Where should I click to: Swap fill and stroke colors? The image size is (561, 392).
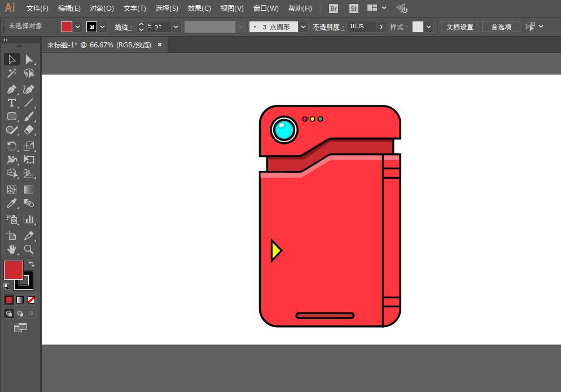tap(32, 264)
